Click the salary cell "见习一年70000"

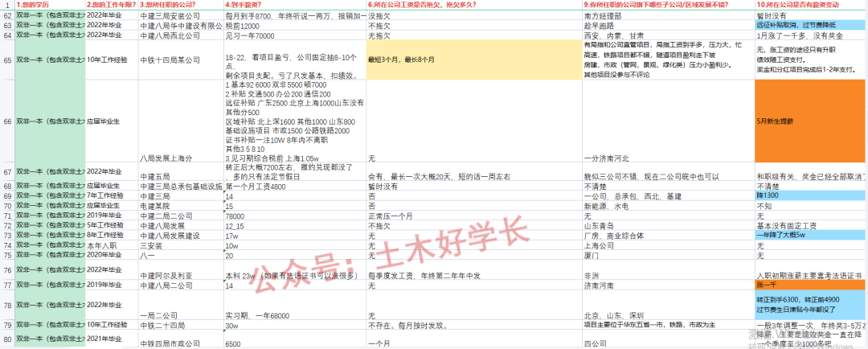[295, 35]
